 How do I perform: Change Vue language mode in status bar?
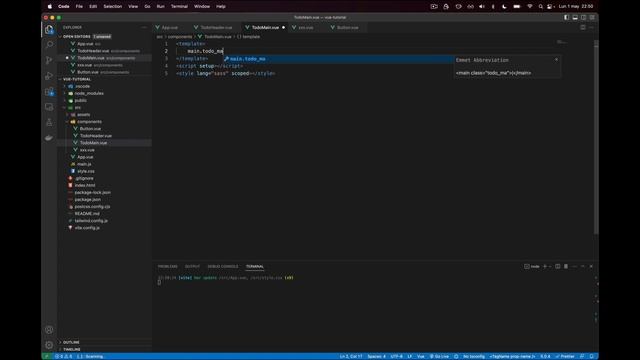[x=420, y=356]
